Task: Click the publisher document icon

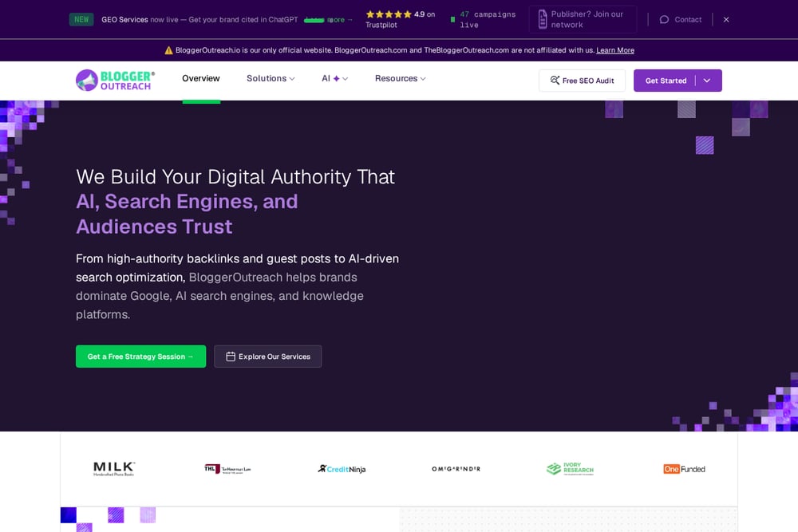Action: click(543, 19)
